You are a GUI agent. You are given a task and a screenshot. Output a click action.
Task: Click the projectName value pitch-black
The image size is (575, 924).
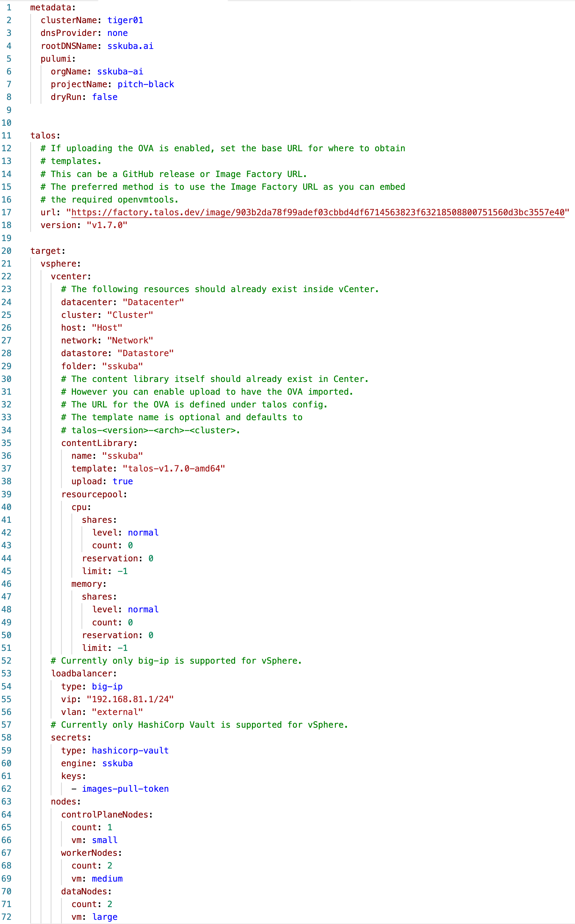click(146, 85)
